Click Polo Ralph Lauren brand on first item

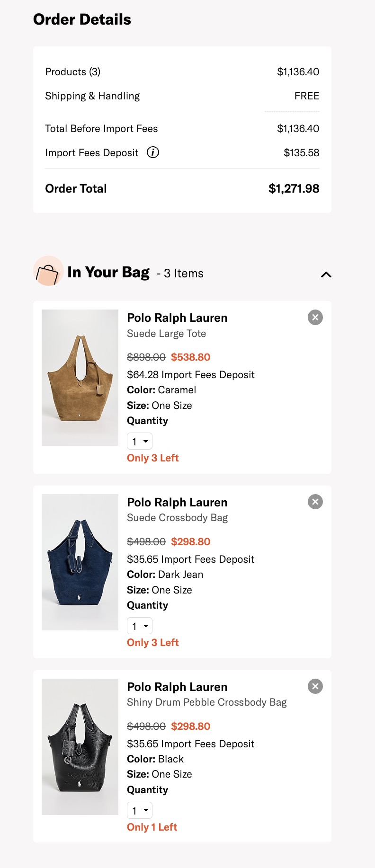point(177,318)
